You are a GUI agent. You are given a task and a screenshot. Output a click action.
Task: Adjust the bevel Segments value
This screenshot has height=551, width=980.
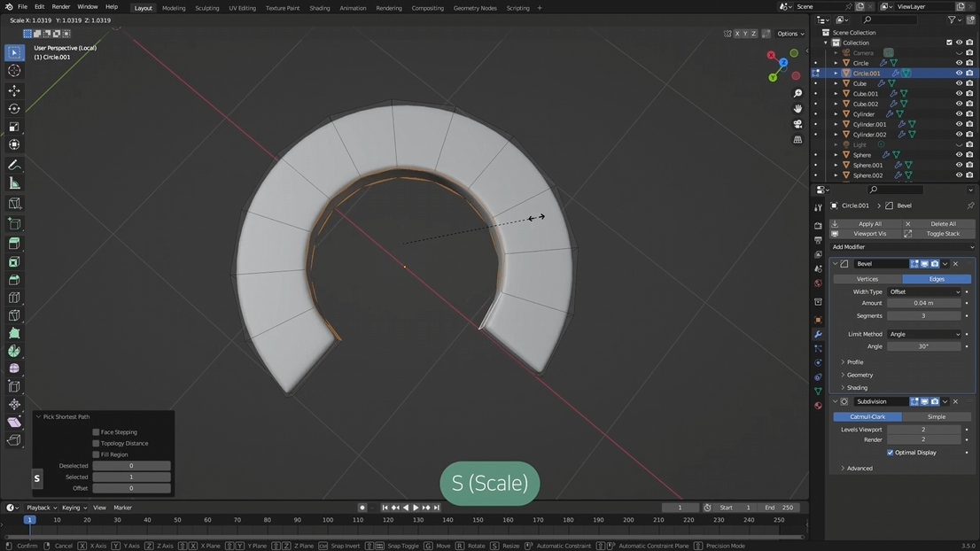click(924, 316)
